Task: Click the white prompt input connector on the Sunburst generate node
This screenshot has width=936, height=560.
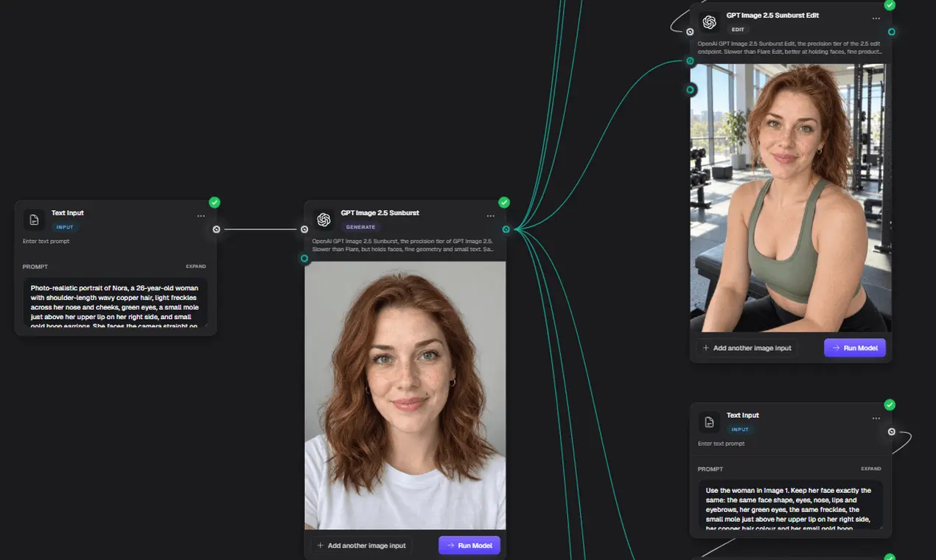Action: [304, 229]
